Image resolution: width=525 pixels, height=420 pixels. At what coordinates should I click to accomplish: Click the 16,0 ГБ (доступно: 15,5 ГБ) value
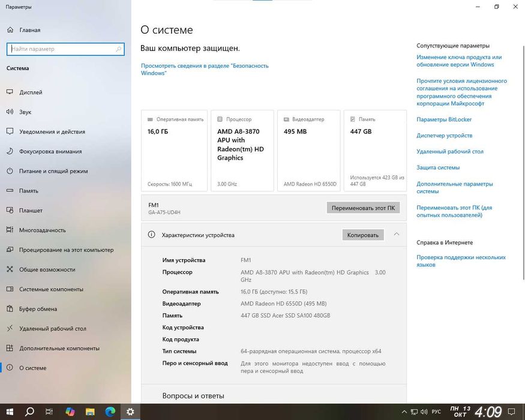[274, 292]
